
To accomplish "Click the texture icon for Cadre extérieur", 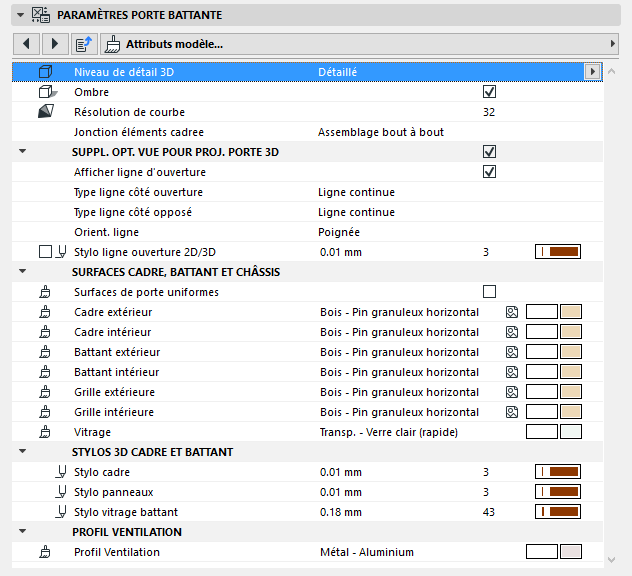I will pyautogui.click(x=512, y=312).
